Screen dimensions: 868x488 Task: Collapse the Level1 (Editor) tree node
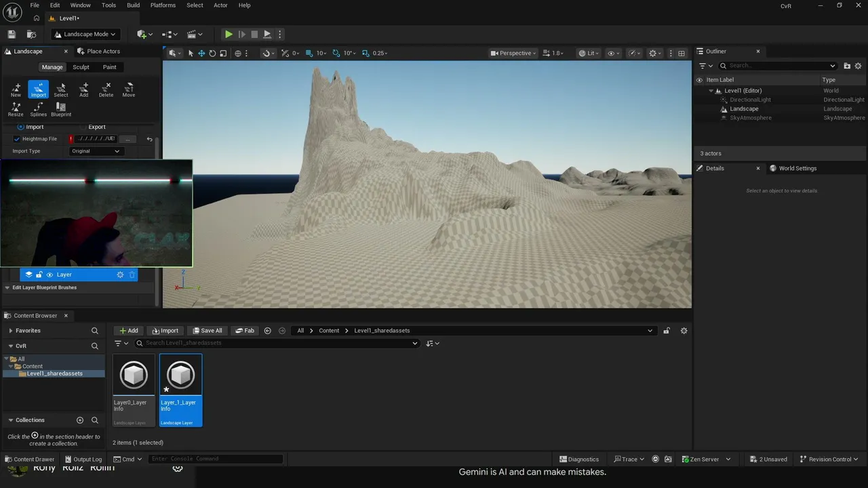(x=711, y=91)
